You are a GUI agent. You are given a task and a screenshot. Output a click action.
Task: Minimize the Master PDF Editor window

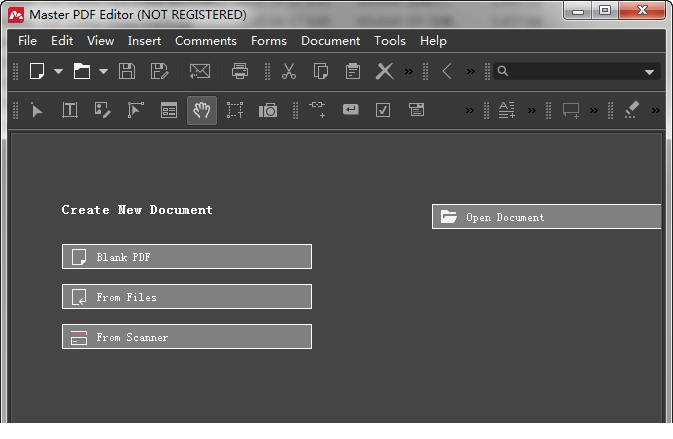[578, 11]
